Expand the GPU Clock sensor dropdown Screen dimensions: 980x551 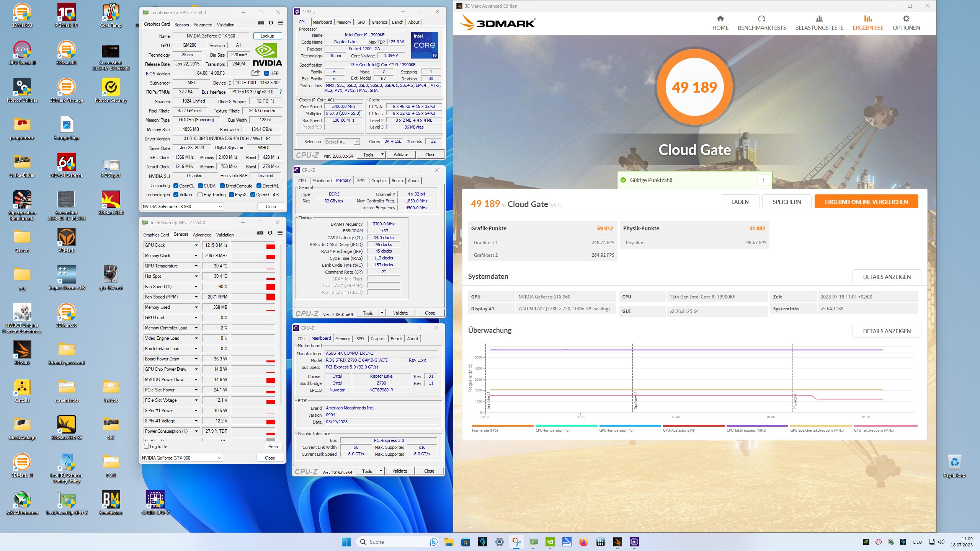click(196, 245)
